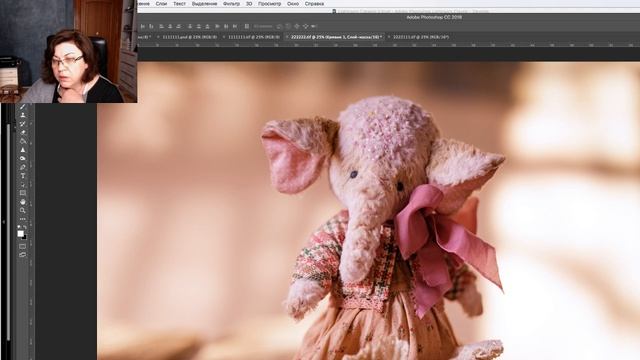Open the Окно menu
This screenshot has width=640, height=360.
coord(293,4)
